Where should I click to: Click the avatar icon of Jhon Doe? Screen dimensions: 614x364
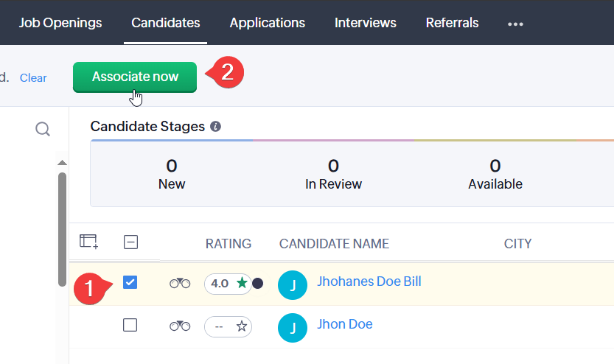pyautogui.click(x=293, y=327)
